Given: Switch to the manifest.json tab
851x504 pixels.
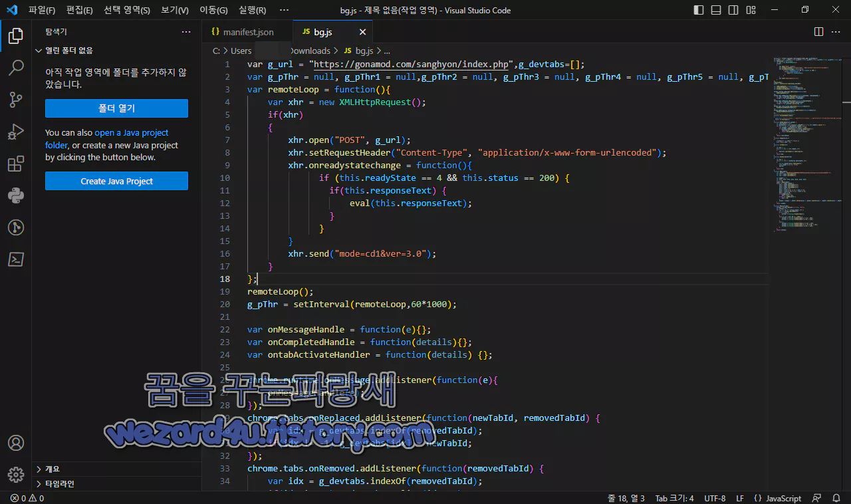Looking at the screenshot, I should pyautogui.click(x=247, y=32).
